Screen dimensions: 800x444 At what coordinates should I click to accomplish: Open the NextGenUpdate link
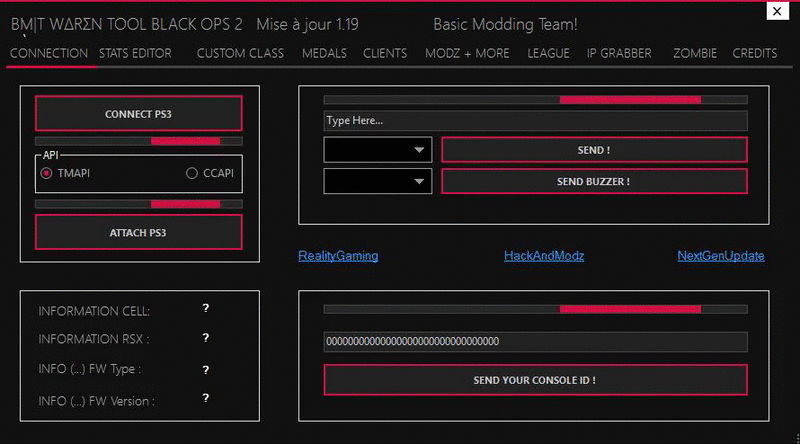(x=721, y=256)
